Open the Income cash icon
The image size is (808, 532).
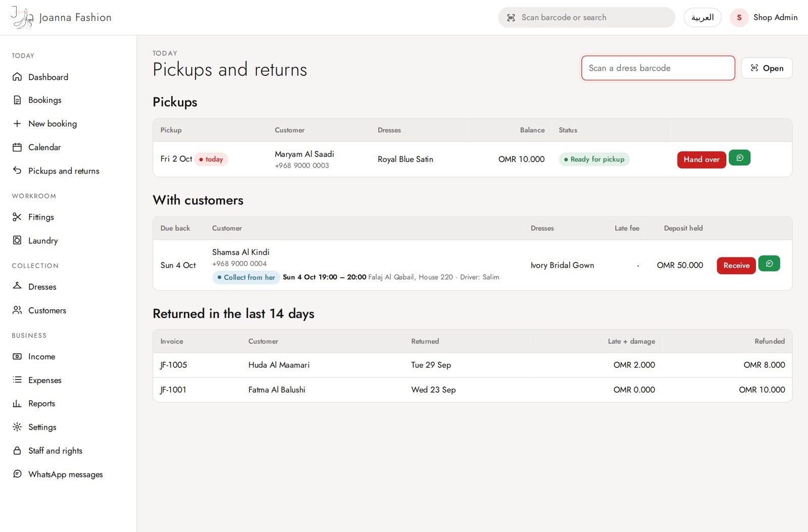tap(17, 356)
